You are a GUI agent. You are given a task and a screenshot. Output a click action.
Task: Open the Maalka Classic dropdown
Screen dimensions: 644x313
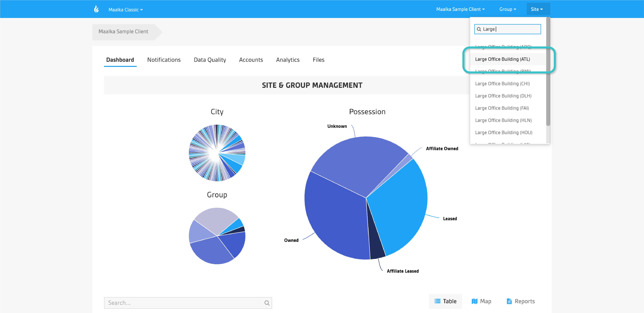pos(126,10)
